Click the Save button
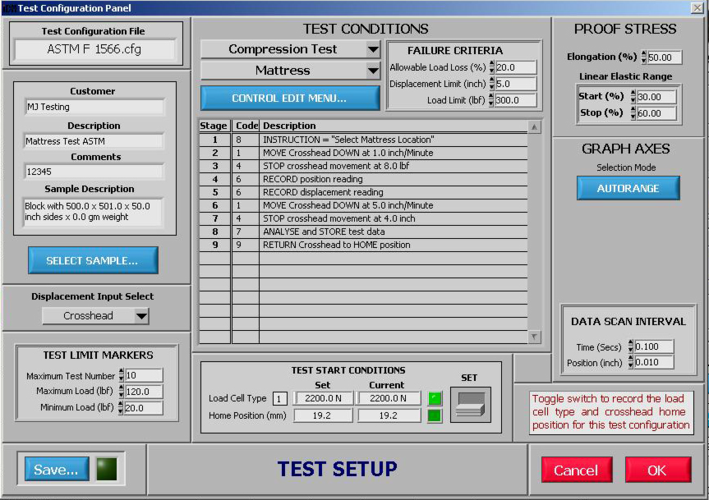This screenshot has height=500, width=709. pyautogui.click(x=57, y=470)
